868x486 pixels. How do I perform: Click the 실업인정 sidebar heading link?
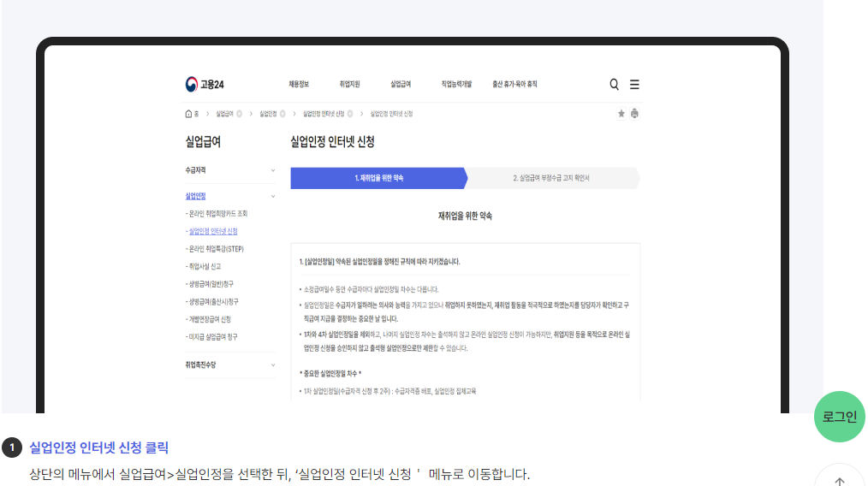195,196
